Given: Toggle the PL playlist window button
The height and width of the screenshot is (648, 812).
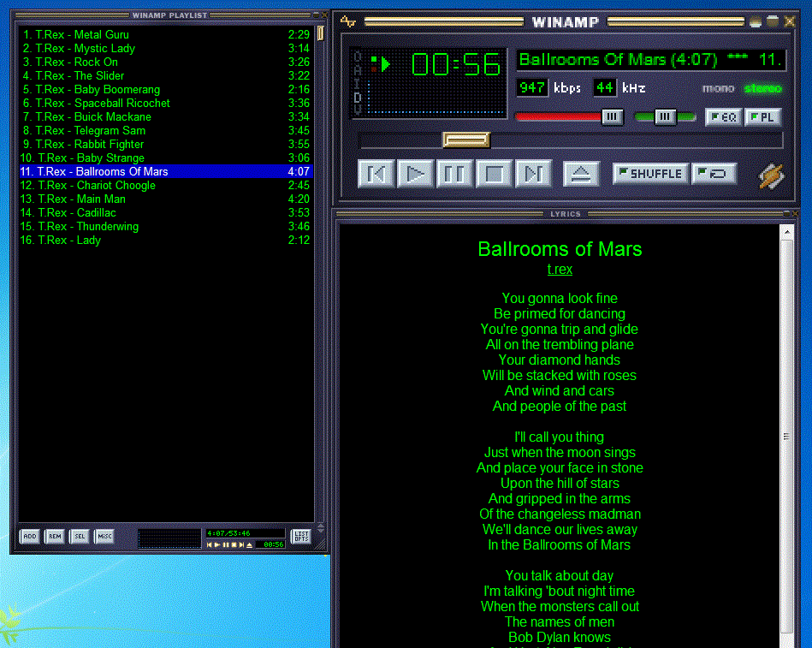Looking at the screenshot, I should tap(763, 117).
